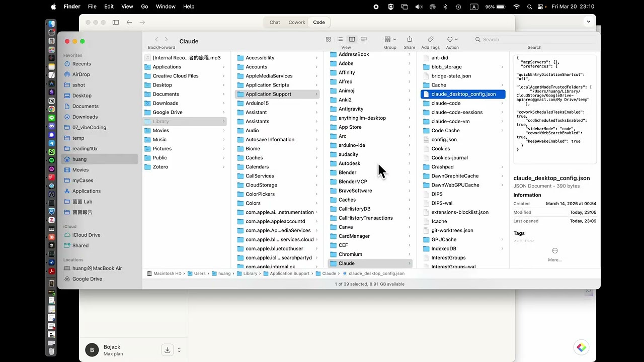Click the Add Tags toolbar icon

(x=431, y=39)
